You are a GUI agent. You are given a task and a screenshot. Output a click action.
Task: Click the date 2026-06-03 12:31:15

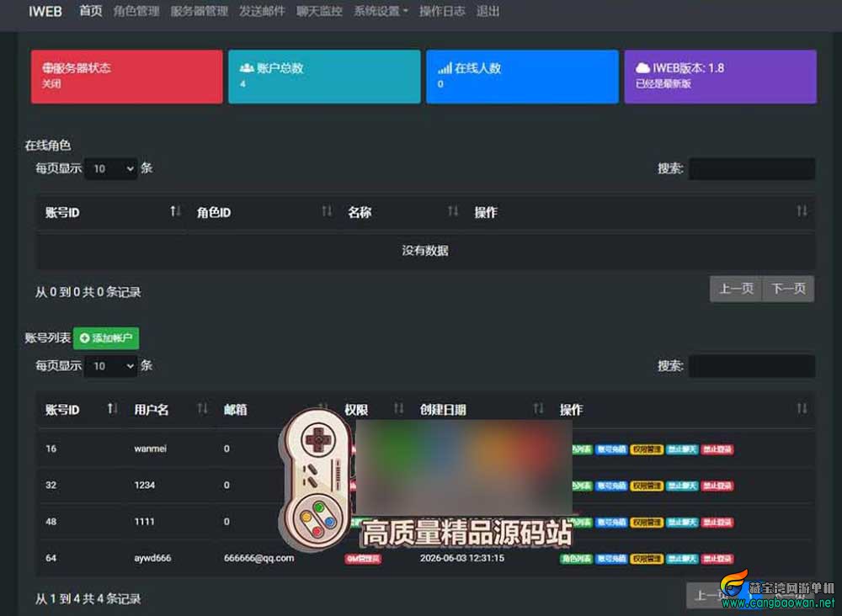461,558
